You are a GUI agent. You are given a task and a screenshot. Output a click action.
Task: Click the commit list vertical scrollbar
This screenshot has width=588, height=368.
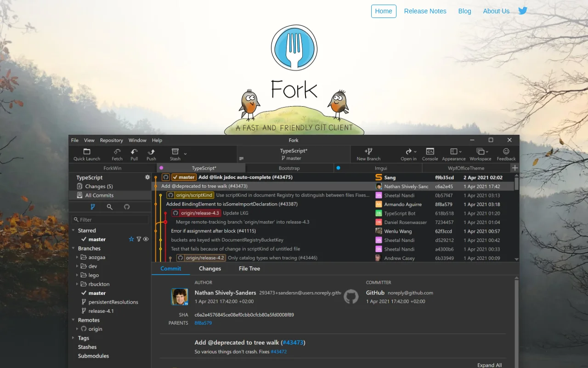coord(517,183)
